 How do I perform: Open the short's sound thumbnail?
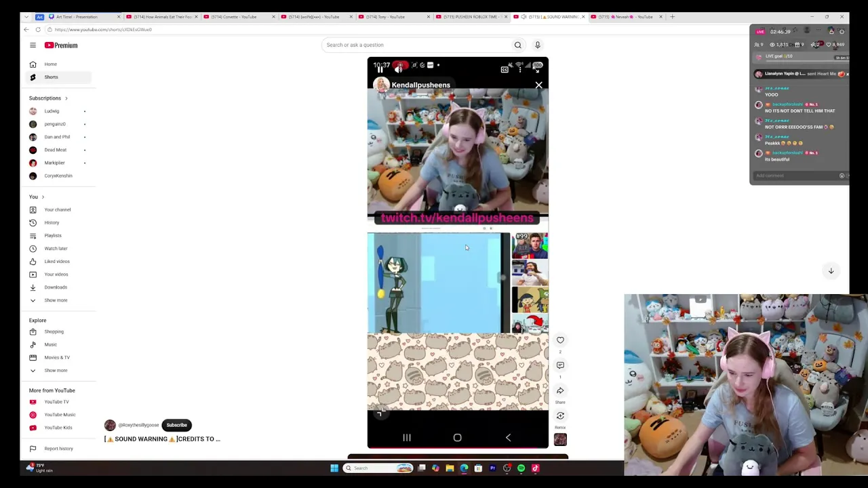pyautogui.click(x=560, y=439)
